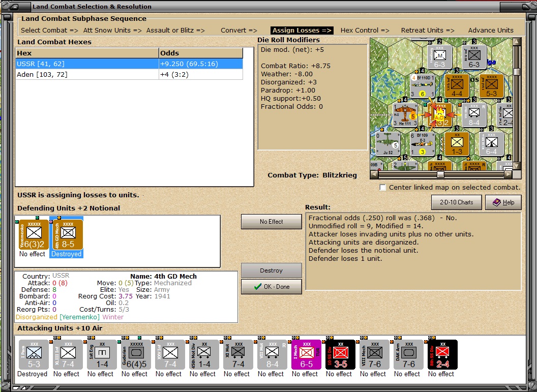This screenshot has height=392, width=537.
Task: Open Help
Action: pos(503,202)
